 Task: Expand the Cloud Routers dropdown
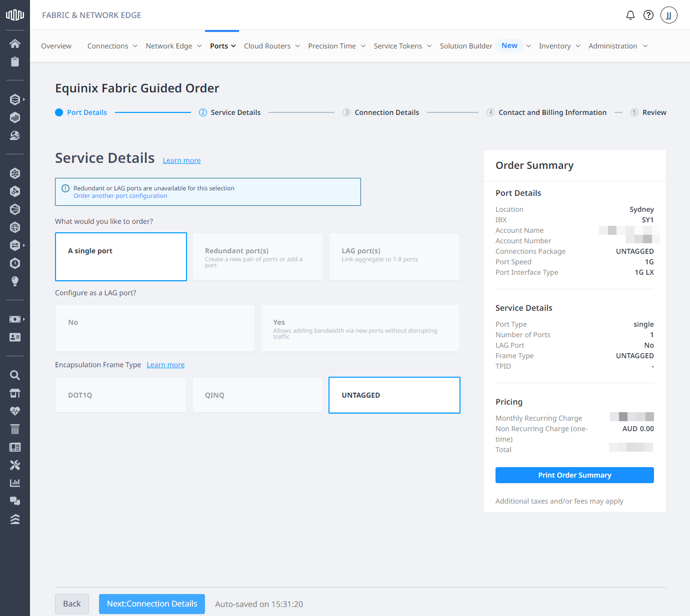coord(271,46)
